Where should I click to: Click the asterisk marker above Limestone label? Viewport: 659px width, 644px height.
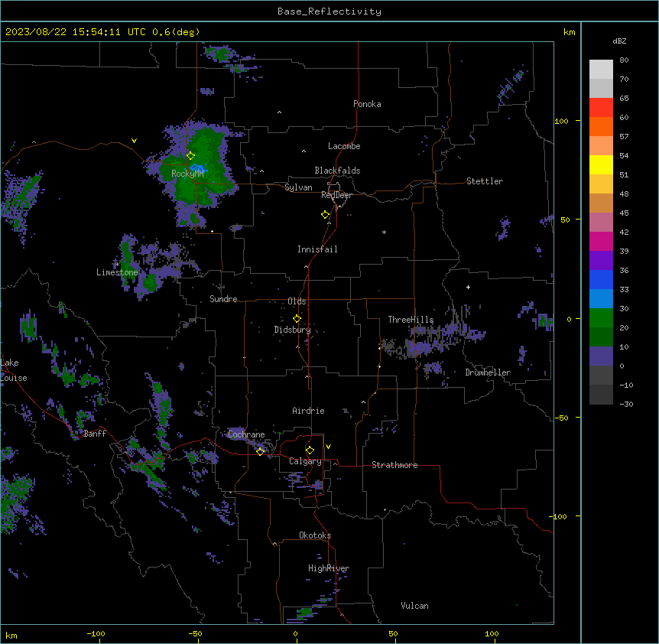point(117,265)
